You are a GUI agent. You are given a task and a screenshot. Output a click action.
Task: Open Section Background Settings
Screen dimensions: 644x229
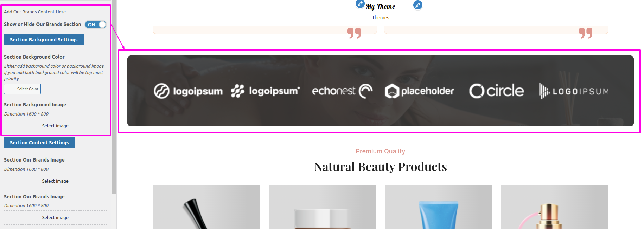(x=44, y=40)
